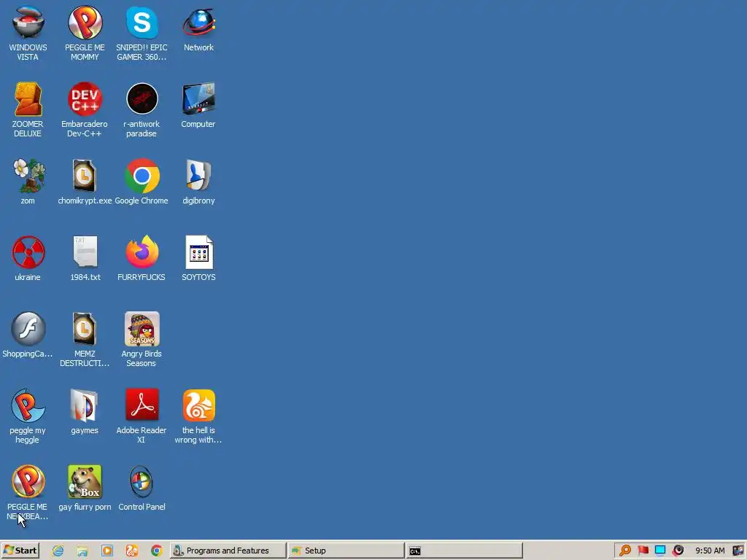Launch Internet Explorer from quick launch
The height and width of the screenshot is (560, 747).
pos(58,551)
